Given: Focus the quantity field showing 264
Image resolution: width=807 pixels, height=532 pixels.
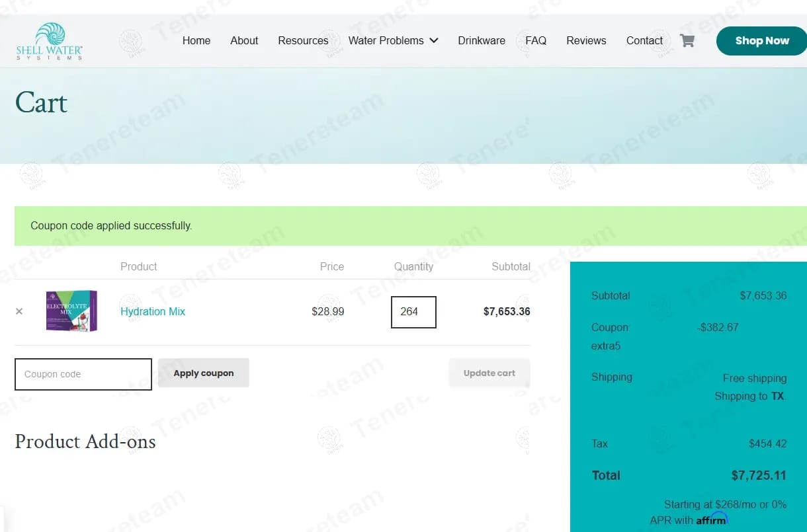Looking at the screenshot, I should pos(413,312).
